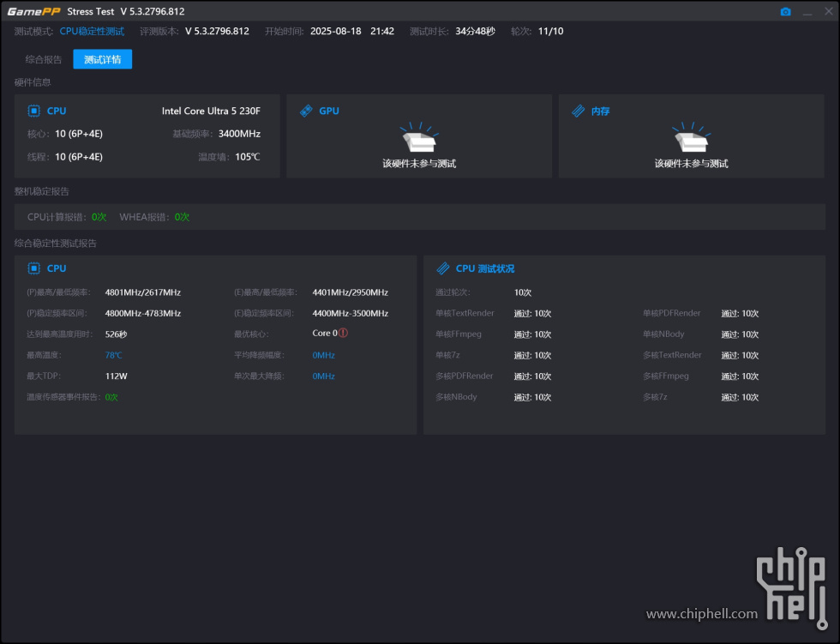Viewport: 840px width, 644px height.
Task: Click the 多核7z test label
Action: [655, 396]
